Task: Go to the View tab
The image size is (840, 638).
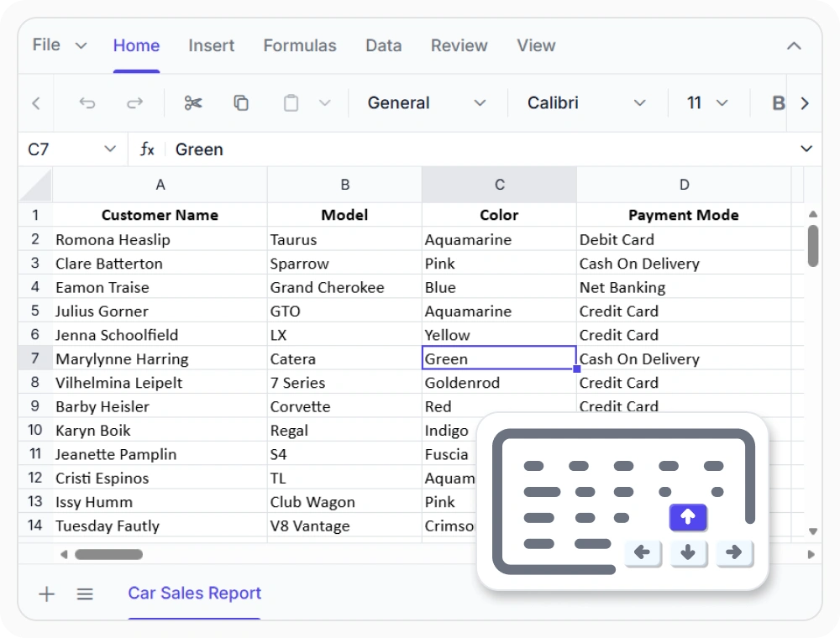Action: (536, 45)
